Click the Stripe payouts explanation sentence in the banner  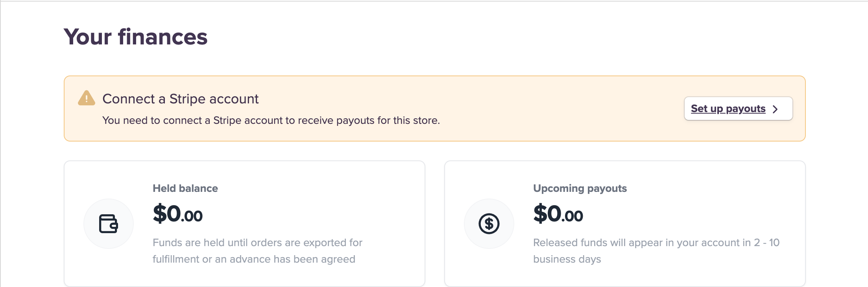tap(271, 120)
